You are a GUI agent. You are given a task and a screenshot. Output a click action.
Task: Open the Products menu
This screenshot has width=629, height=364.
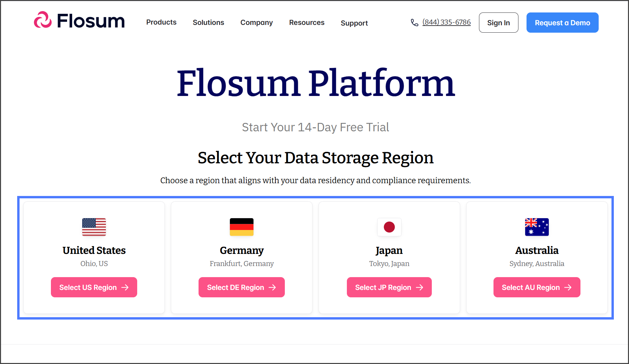pos(161,22)
